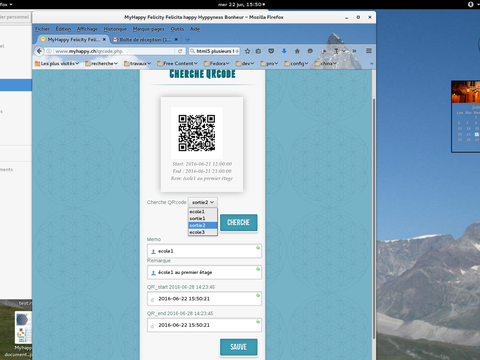Expand Les plus visités bookmarks folder
Image resolution: width=480 pixels, height=360 pixels.
click(x=57, y=63)
